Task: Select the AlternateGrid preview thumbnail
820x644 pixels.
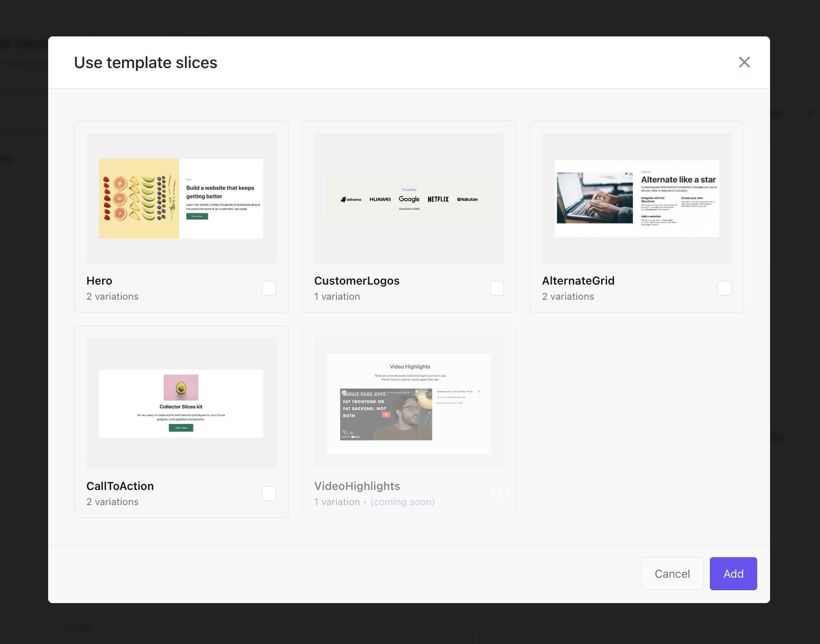Action: click(636, 199)
